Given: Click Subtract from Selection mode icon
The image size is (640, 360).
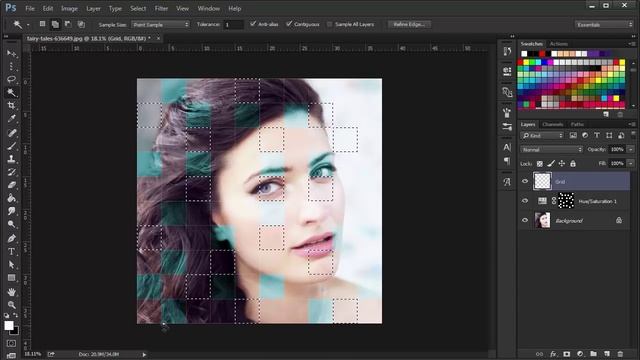Looking at the screenshot, I should tap(68, 24).
